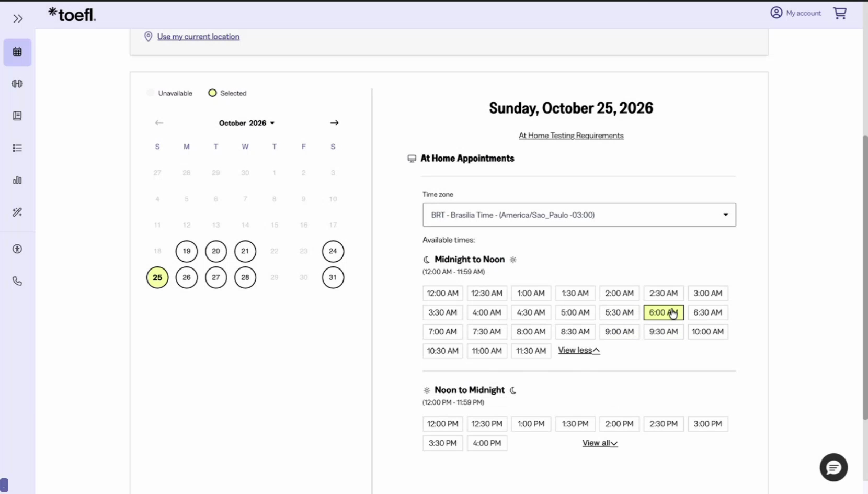868x494 pixels.
Task: Choose the 12:00 PM time slot
Action: click(x=442, y=424)
